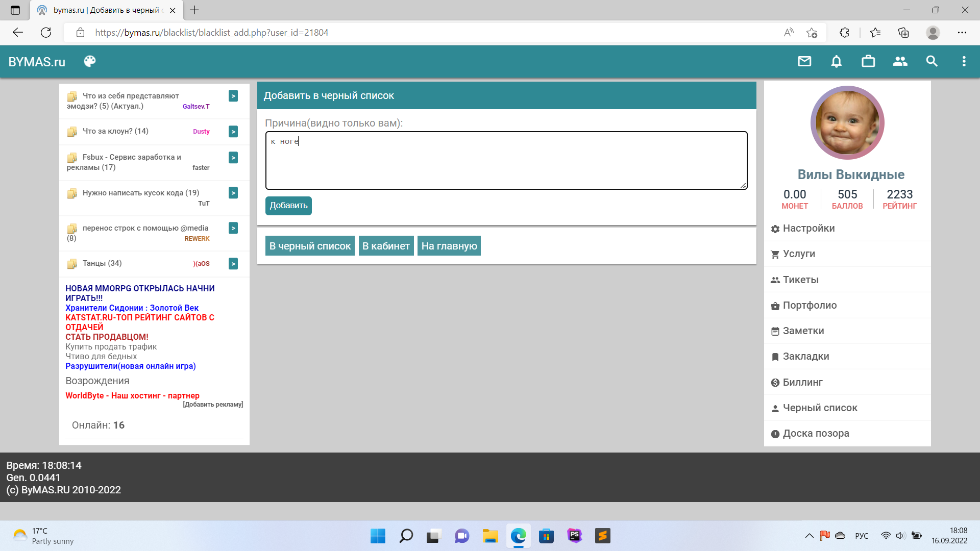Focus the Причина reason text area
This screenshot has width=980, height=551.
(506, 161)
